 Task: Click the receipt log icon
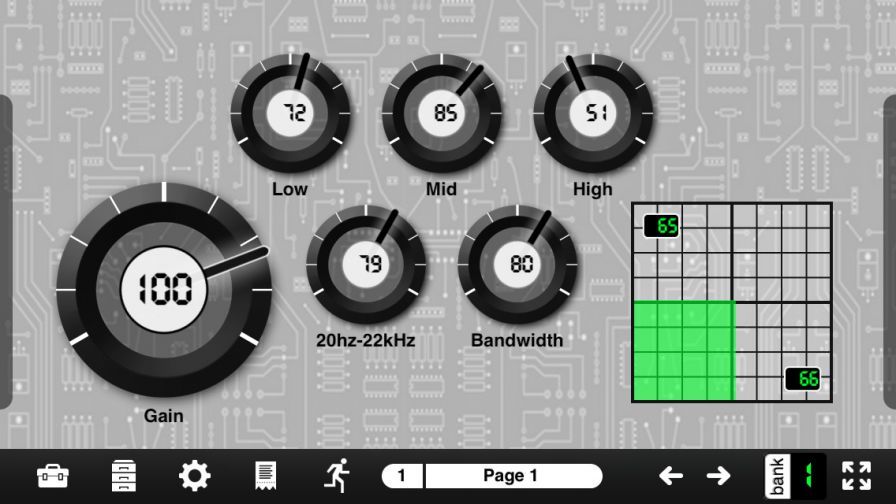click(x=265, y=476)
